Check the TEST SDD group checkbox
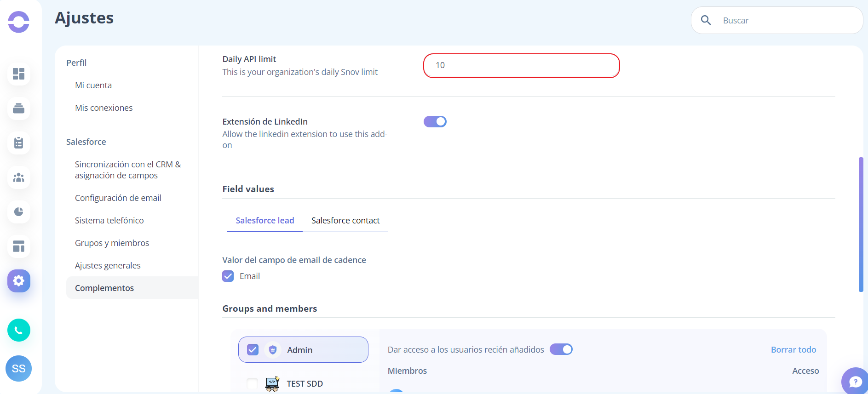The width and height of the screenshot is (868, 394). pos(253,383)
